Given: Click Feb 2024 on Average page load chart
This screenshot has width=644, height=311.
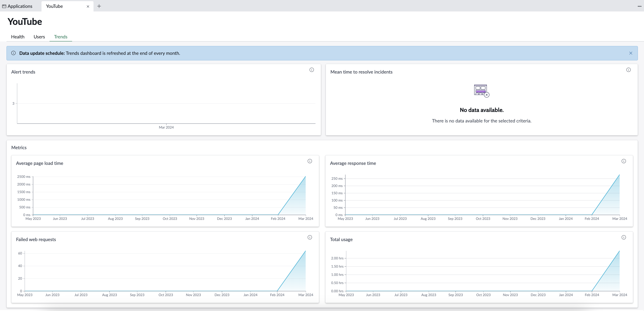Looking at the screenshot, I should 278,219.
